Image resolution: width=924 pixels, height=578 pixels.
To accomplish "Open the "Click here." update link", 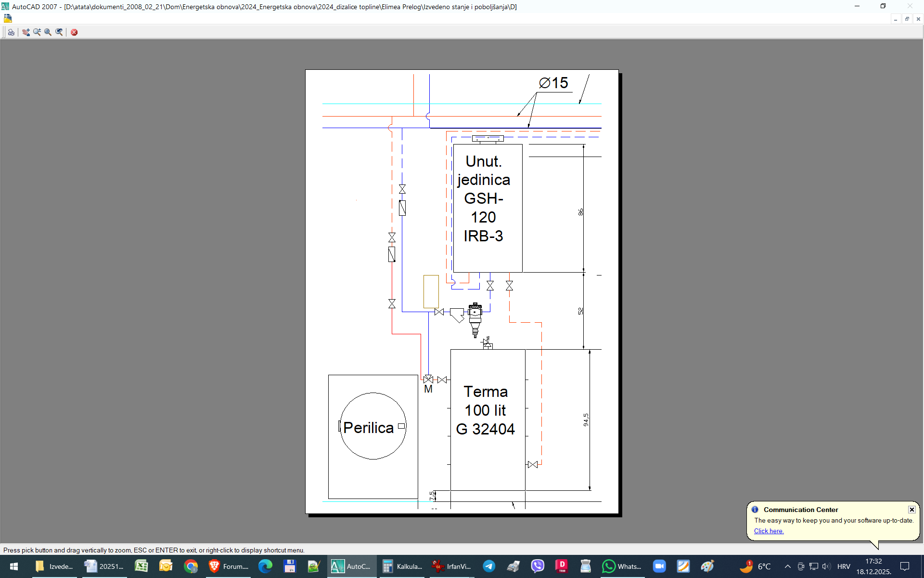I will [769, 531].
